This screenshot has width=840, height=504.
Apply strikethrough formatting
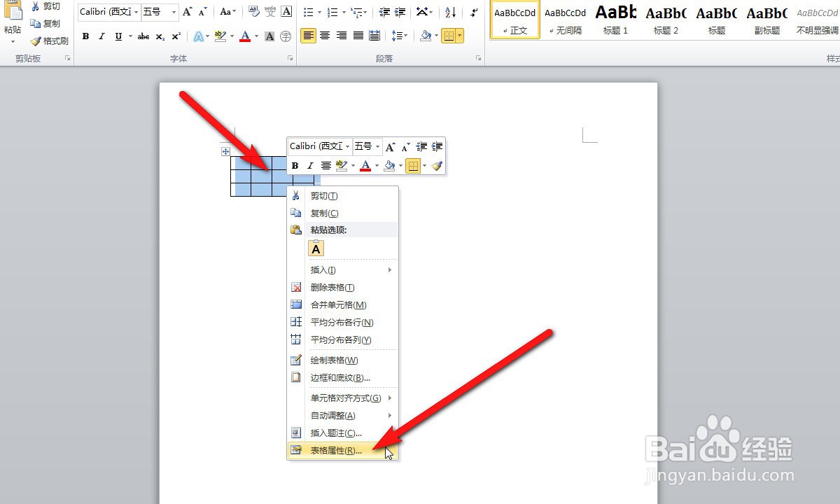coord(143,36)
